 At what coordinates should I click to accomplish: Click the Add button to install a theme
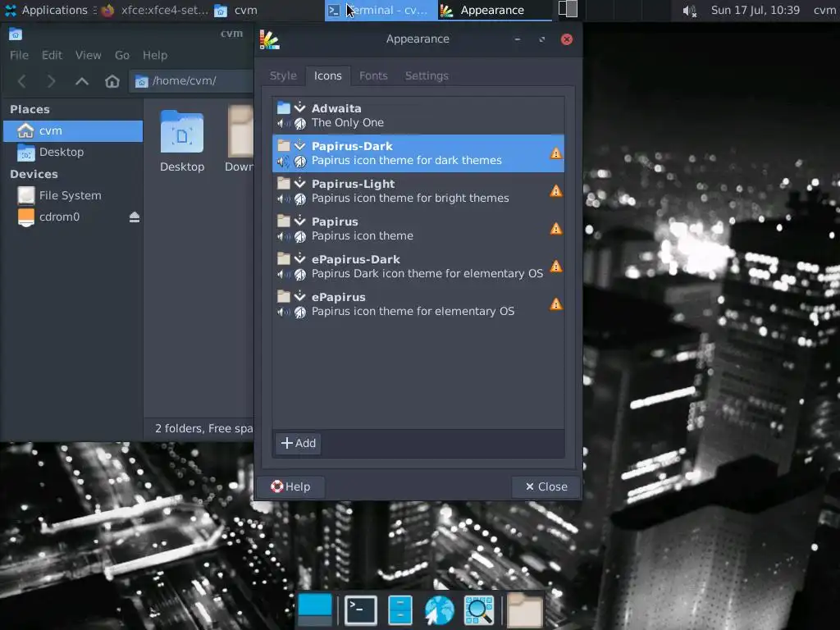299,444
